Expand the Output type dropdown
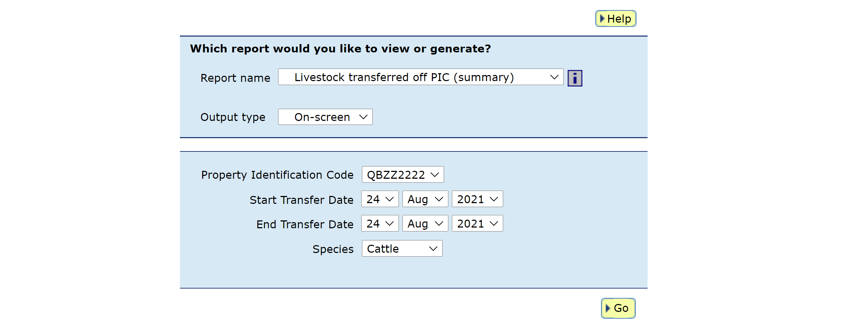868x323 pixels. 325,117
